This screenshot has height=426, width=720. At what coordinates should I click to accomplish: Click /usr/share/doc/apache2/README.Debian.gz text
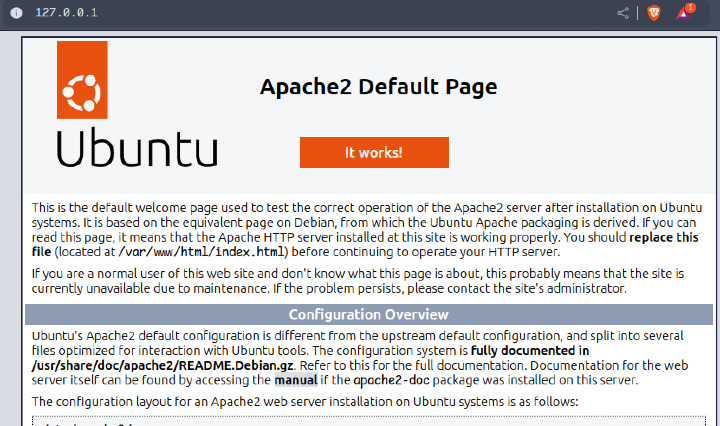click(x=163, y=365)
